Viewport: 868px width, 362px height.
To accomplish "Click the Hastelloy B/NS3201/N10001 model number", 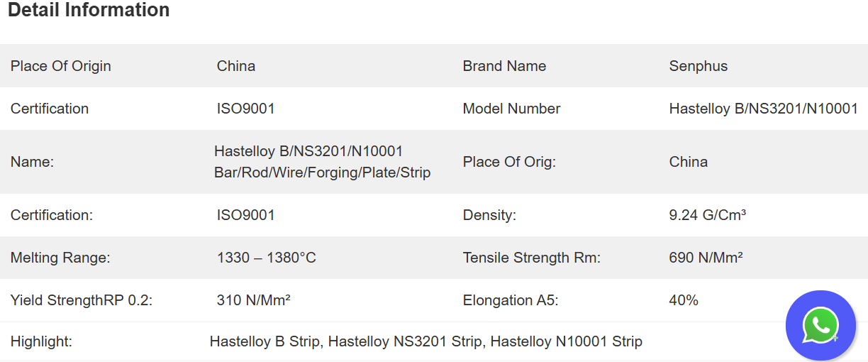I will [763, 109].
